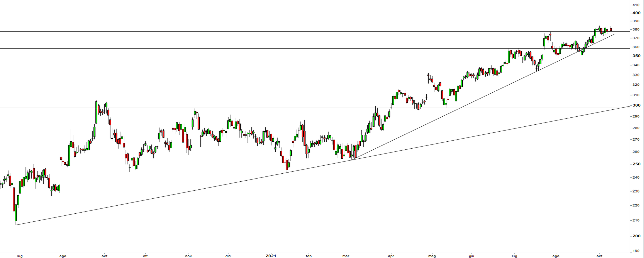Select the 'dic' month label

(x=228, y=256)
